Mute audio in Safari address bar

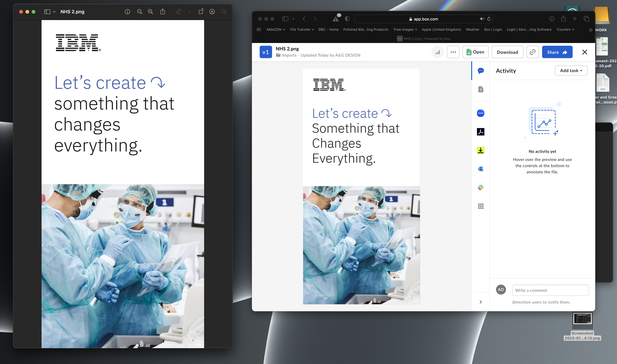pyautogui.click(x=482, y=19)
